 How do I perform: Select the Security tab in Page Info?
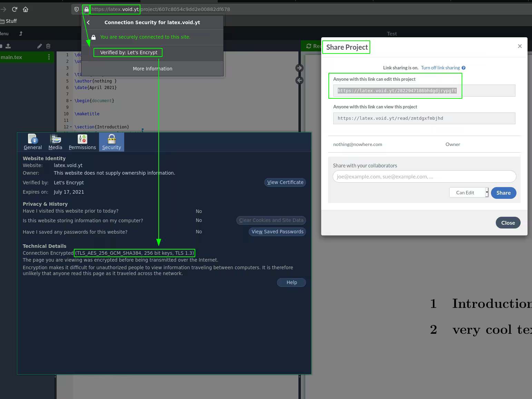coord(111,142)
